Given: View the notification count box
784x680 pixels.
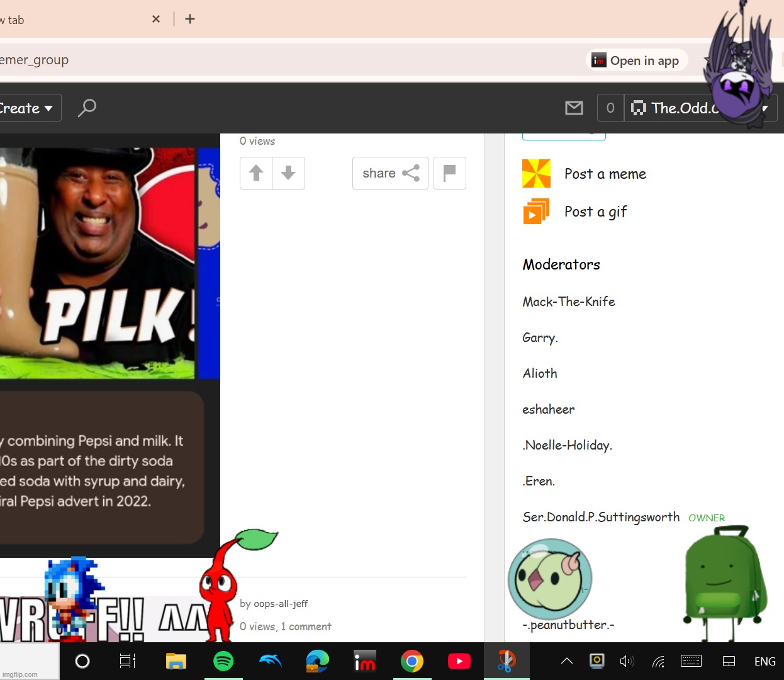Looking at the screenshot, I should tap(610, 108).
